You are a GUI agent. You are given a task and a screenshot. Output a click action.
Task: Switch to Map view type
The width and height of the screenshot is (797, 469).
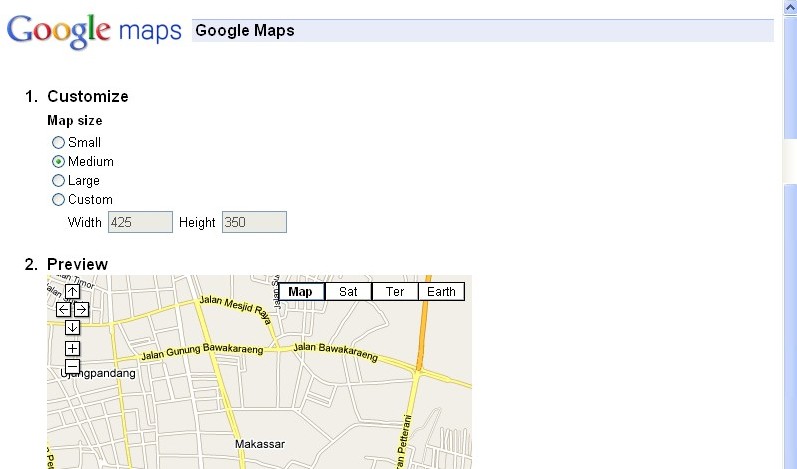300,292
